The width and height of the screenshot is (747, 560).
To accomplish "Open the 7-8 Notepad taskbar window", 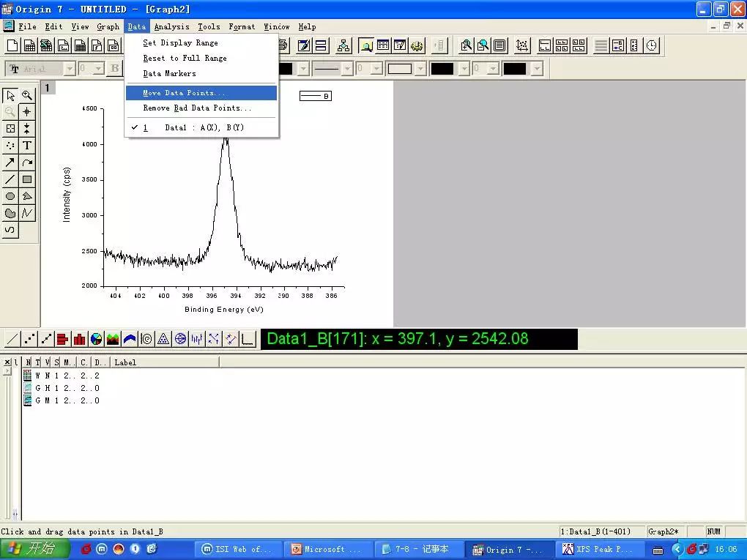I will (419, 550).
